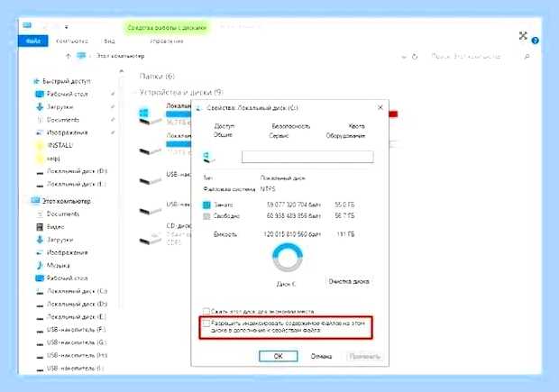559x392 pixels.
Task: Click the Этот компьютер monitor icon in sidebar
Action: tap(36, 201)
